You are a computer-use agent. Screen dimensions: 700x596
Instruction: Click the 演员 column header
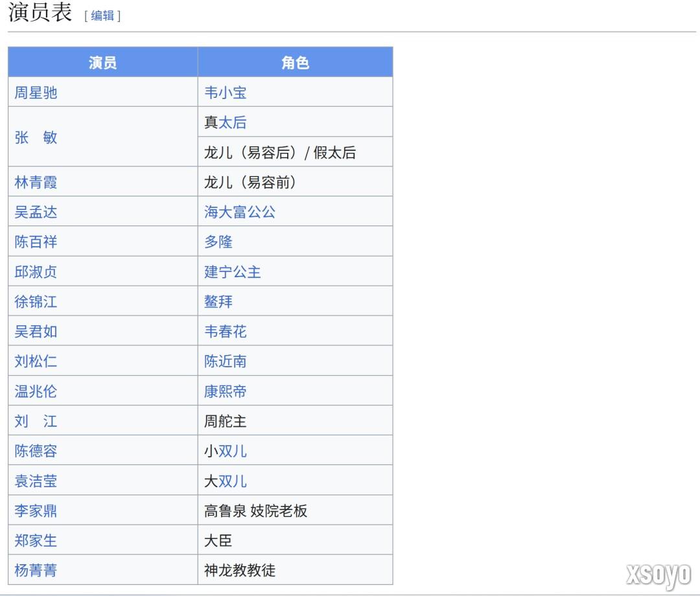click(102, 62)
